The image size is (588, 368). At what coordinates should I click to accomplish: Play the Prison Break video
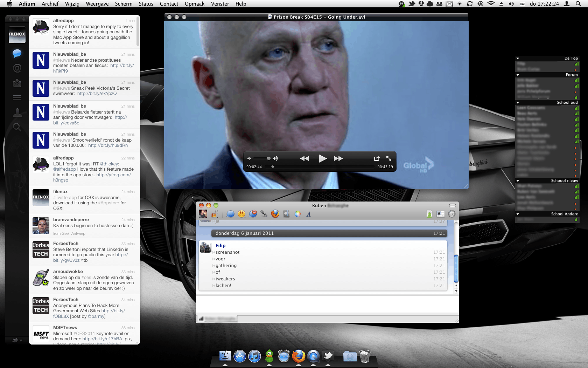323,158
